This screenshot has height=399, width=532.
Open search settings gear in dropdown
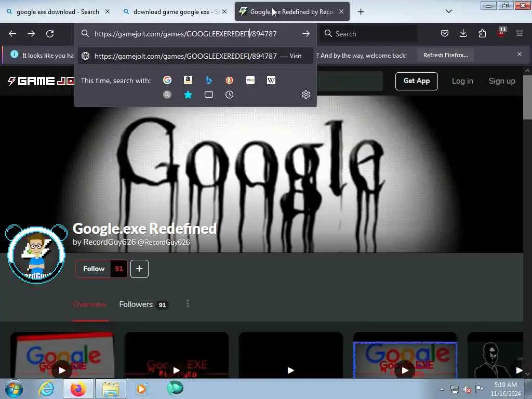(x=305, y=95)
